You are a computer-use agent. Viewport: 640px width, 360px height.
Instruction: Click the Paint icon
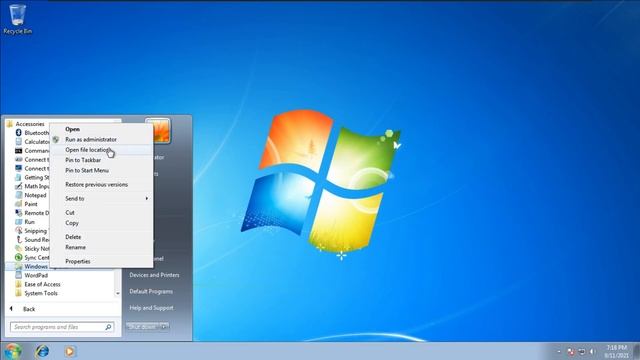pyautogui.click(x=18, y=204)
